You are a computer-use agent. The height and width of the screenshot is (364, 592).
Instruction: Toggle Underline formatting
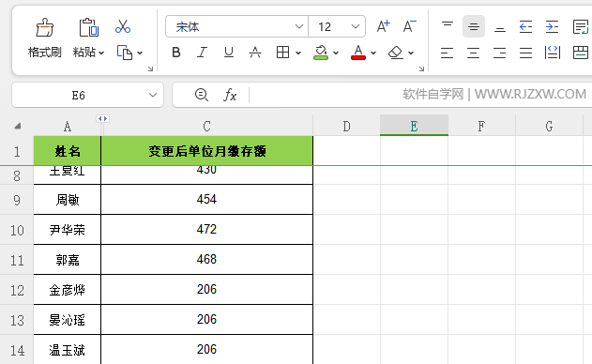(229, 53)
